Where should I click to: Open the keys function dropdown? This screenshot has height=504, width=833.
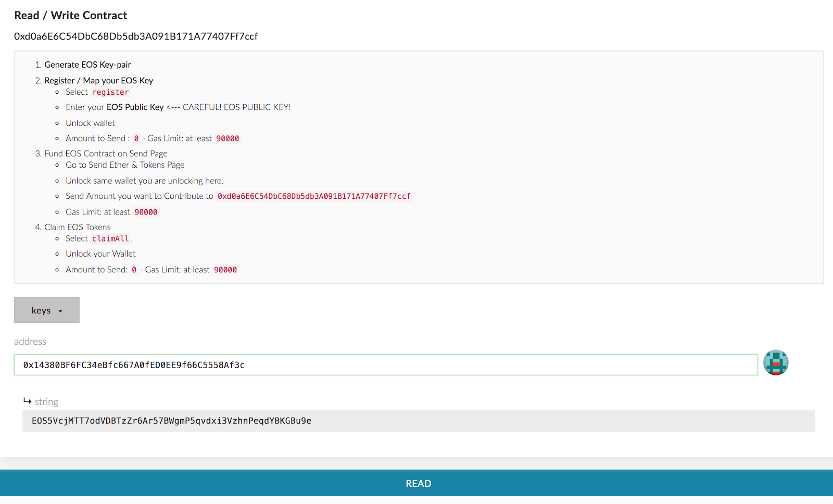coord(46,310)
